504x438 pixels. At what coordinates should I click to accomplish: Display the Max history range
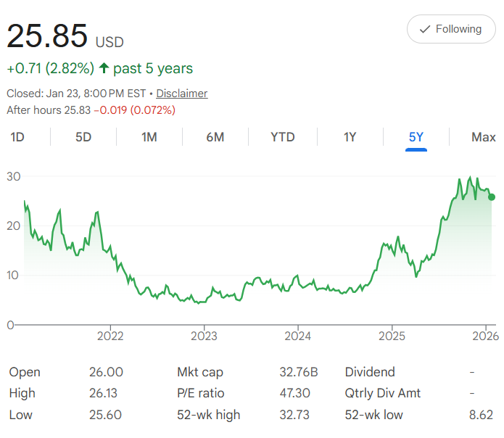pos(483,137)
